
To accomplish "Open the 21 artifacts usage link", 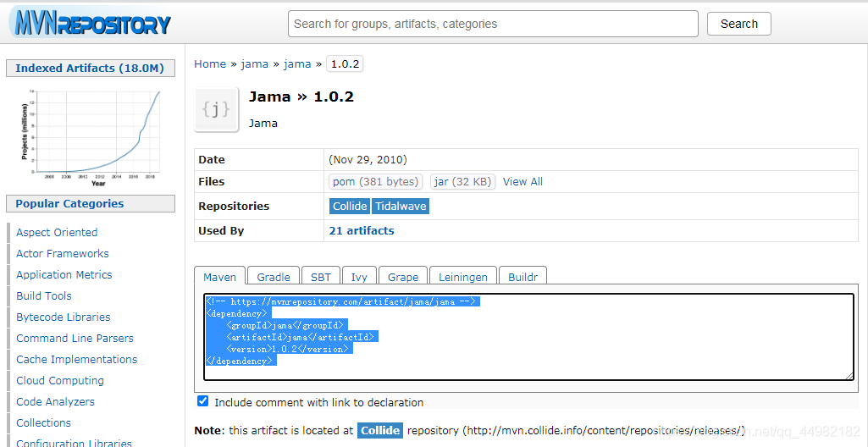I will pos(362,230).
